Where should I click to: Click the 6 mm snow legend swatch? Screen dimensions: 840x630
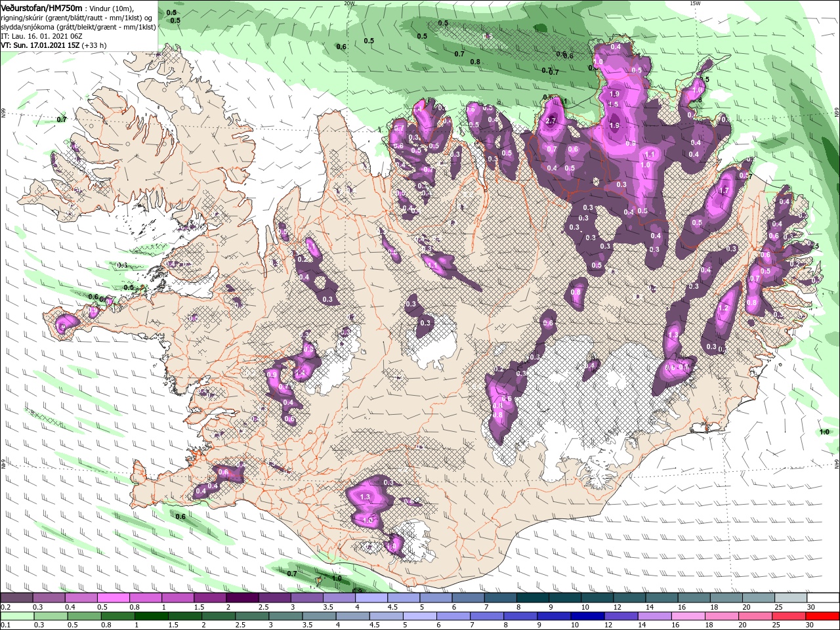coord(469,598)
